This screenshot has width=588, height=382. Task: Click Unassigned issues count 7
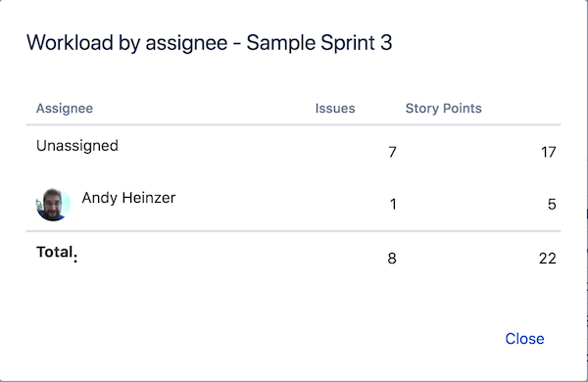(x=392, y=152)
